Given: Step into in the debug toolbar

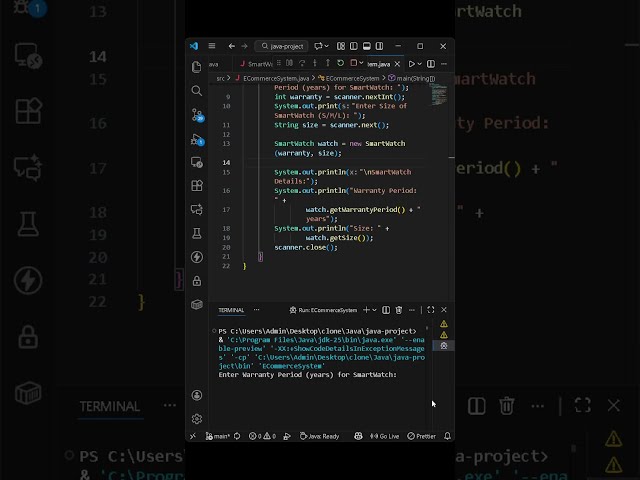Looking at the screenshot, I should [315, 63].
